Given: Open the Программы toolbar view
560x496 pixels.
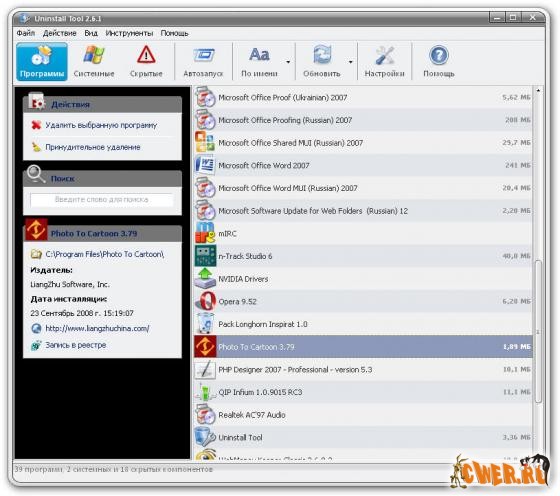Looking at the screenshot, I should pos(42,62).
